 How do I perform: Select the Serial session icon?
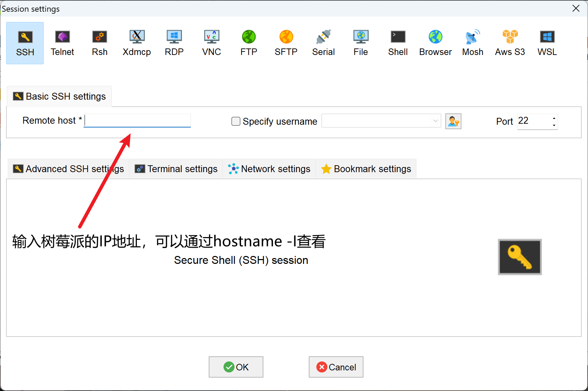323,43
